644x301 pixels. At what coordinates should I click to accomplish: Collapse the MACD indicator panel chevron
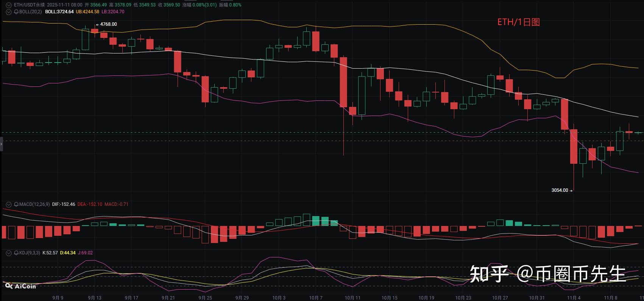(8, 204)
